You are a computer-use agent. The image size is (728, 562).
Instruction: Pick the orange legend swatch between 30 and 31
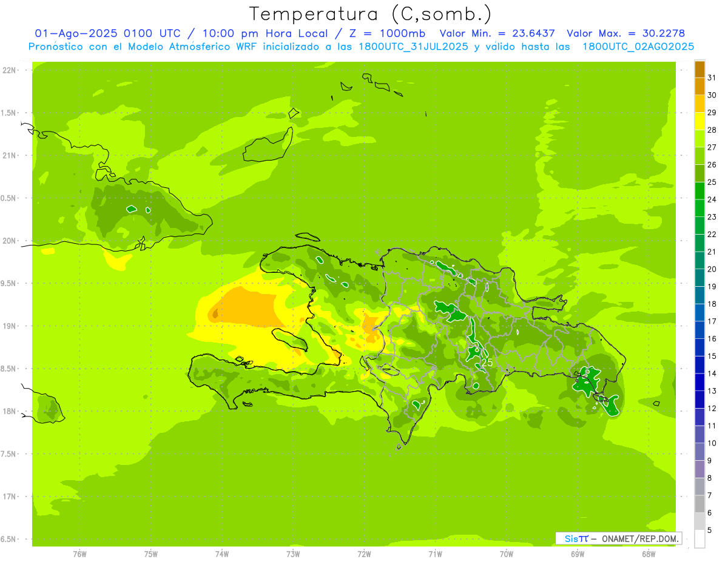[x=699, y=86]
